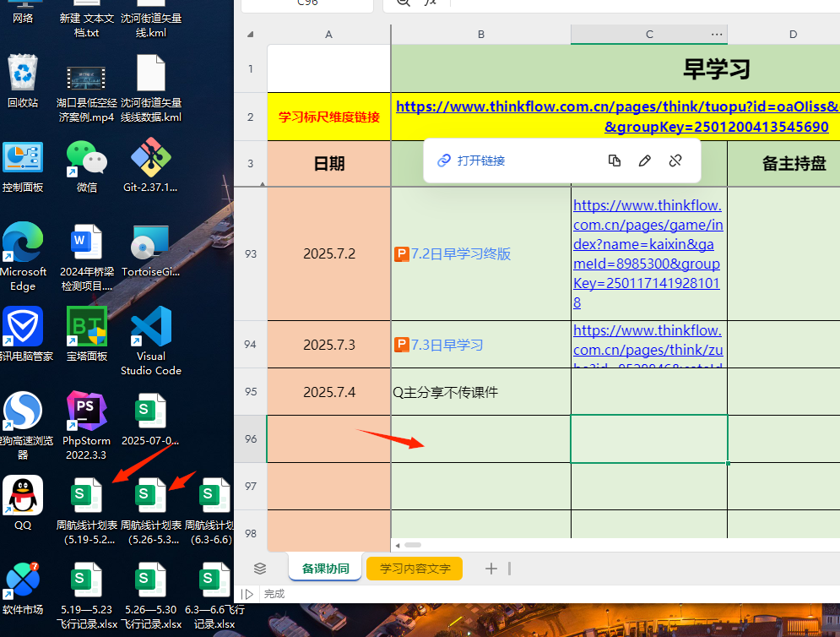This screenshot has width=840, height=637.
Task: Select the QQ desktop icon
Action: point(23,497)
